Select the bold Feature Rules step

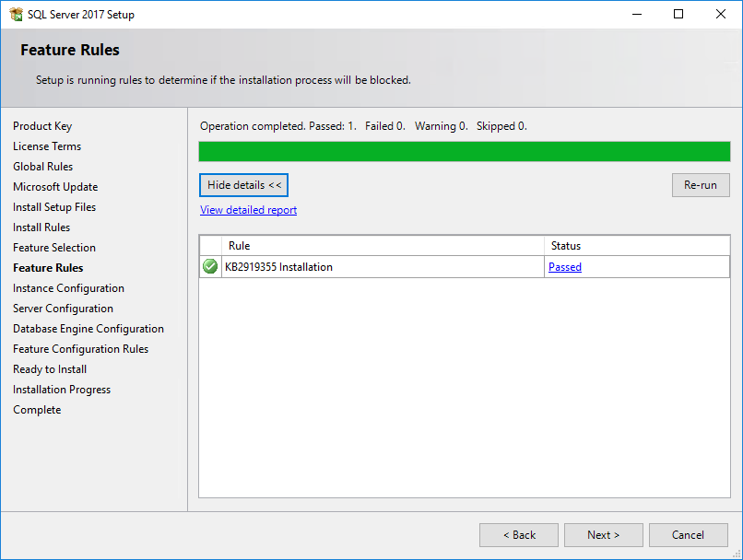click(48, 268)
